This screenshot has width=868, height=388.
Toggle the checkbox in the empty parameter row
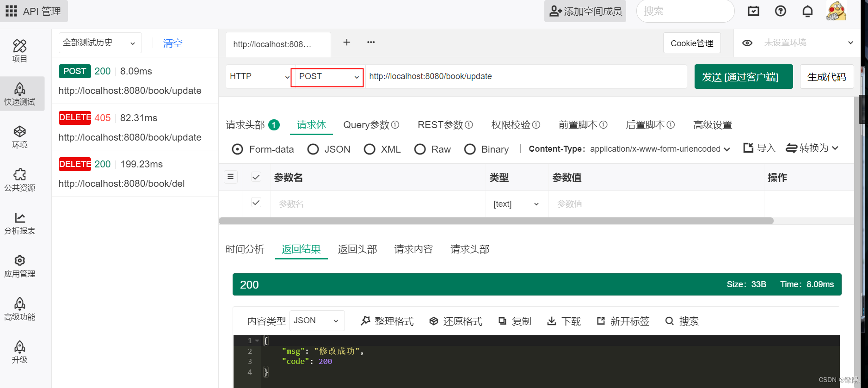[256, 203]
